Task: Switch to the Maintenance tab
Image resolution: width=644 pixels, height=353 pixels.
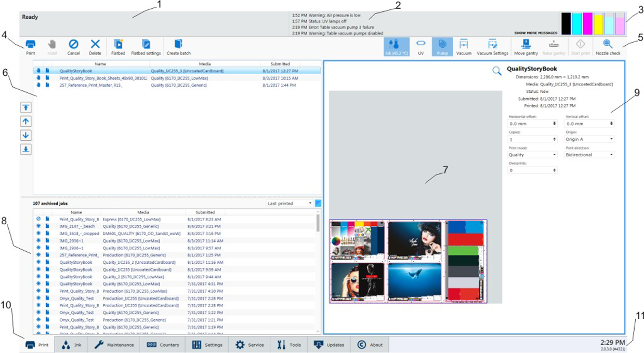Action: tap(114, 345)
